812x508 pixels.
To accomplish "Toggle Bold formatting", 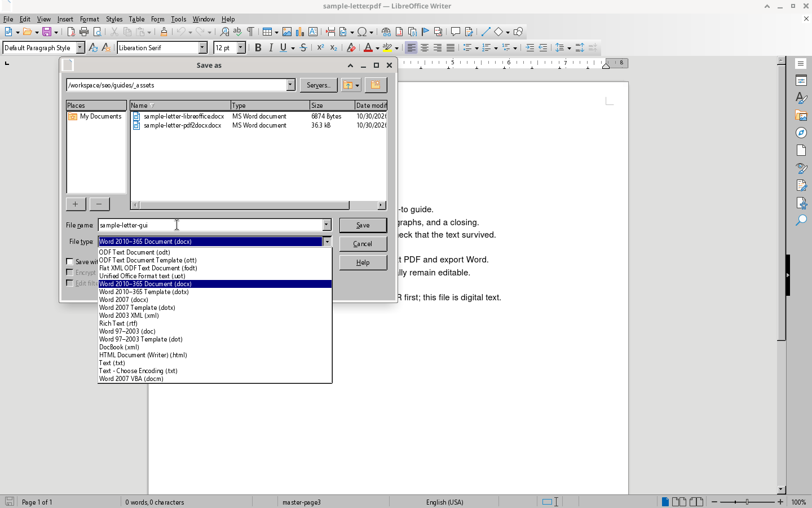I will coord(258,48).
